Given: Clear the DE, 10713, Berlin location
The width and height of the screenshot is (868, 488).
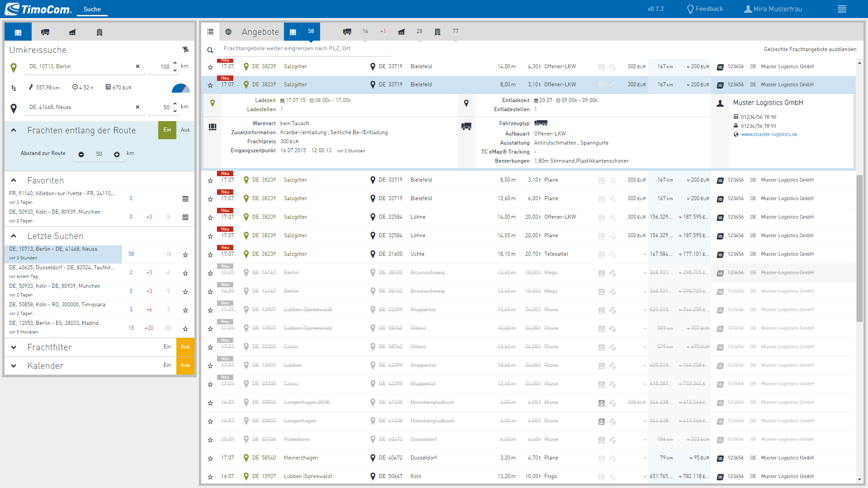Looking at the screenshot, I should pos(137,66).
